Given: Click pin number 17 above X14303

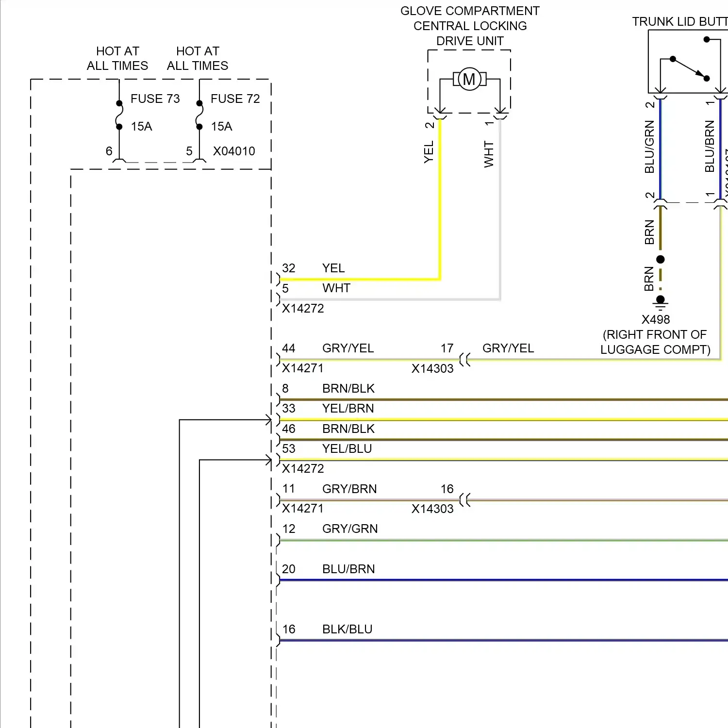Looking at the screenshot, I should click(x=447, y=348).
